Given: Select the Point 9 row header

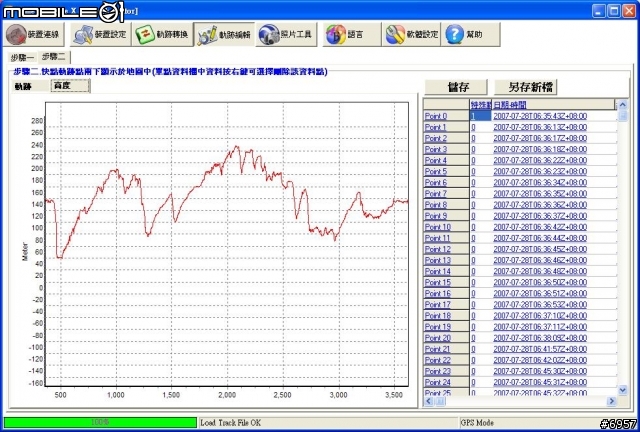Looking at the screenshot, I should pyautogui.click(x=446, y=216).
